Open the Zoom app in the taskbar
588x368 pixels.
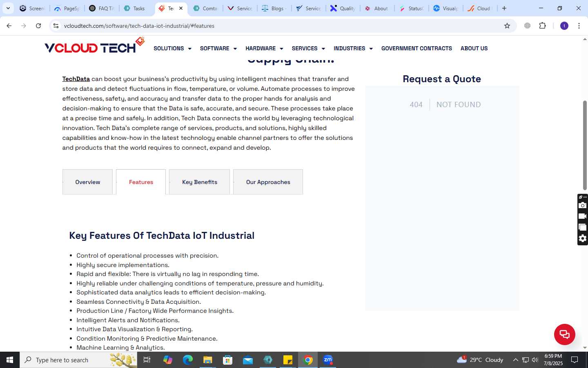[x=328, y=360]
